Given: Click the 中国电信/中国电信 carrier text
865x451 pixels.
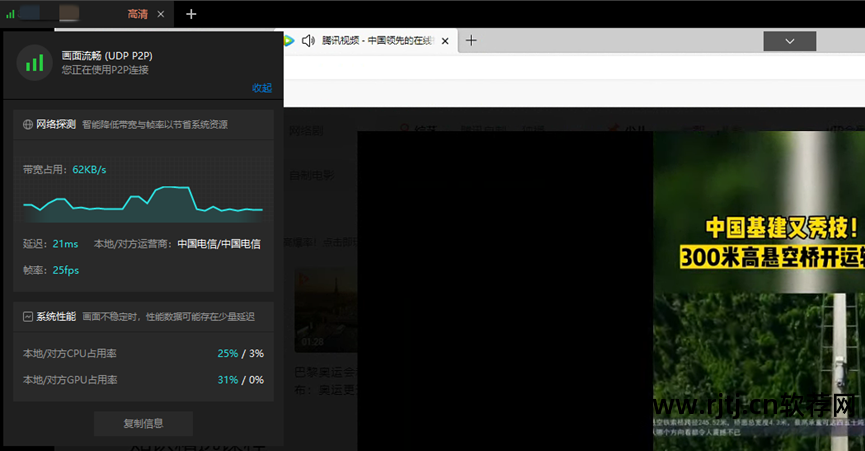Looking at the screenshot, I should pos(219,244).
